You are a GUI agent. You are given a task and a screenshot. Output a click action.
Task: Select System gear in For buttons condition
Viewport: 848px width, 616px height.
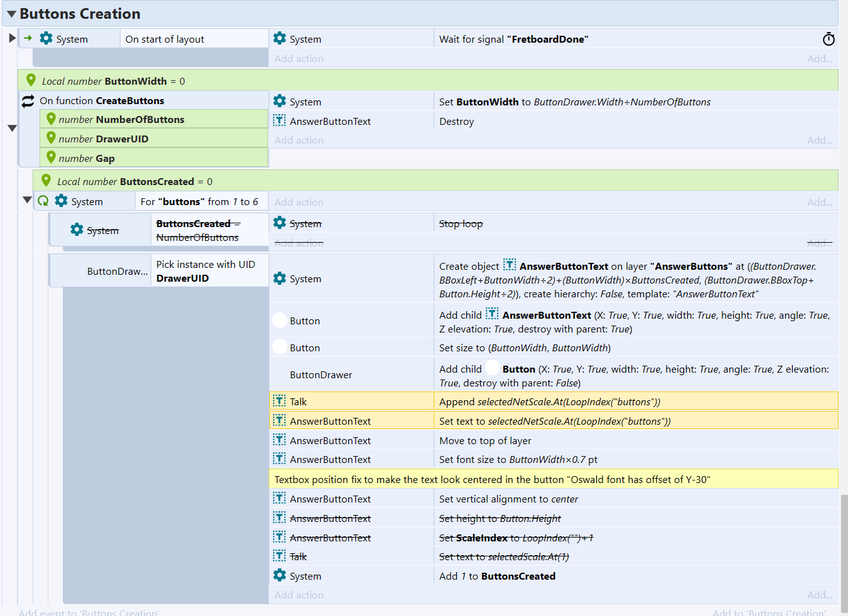pos(61,201)
